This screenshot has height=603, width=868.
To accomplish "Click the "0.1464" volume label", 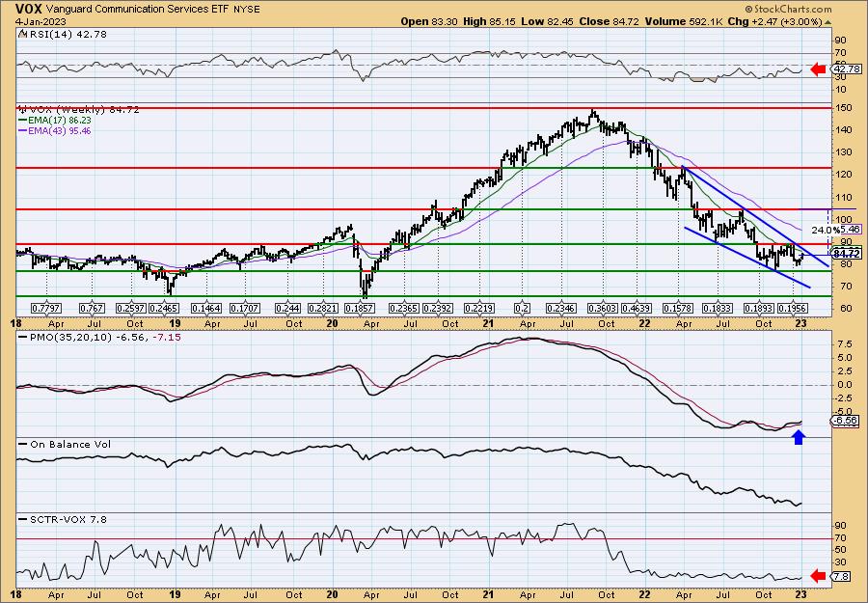I will (x=206, y=308).
